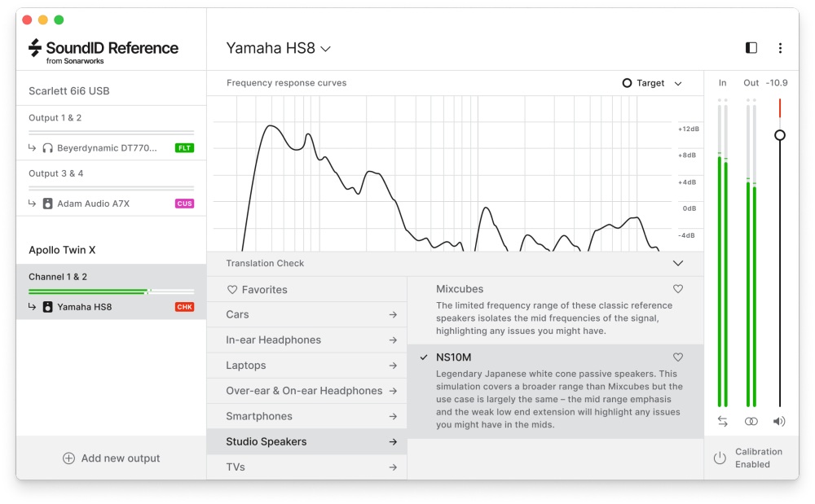Mute output via the speaker icon
Viewport: 815px width, 504px height.
pos(779,421)
